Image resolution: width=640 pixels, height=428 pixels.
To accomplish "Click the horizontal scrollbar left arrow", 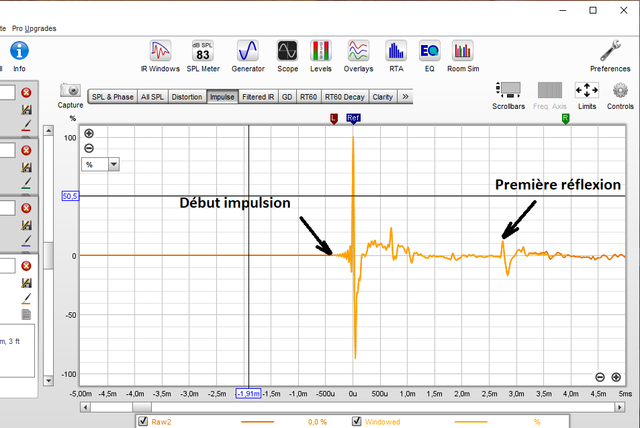I will 85,407.
